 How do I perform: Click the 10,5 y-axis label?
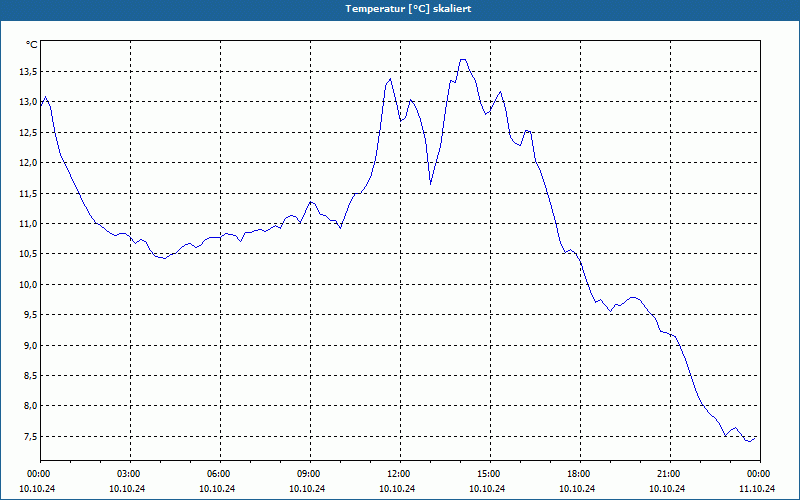(x=28, y=254)
